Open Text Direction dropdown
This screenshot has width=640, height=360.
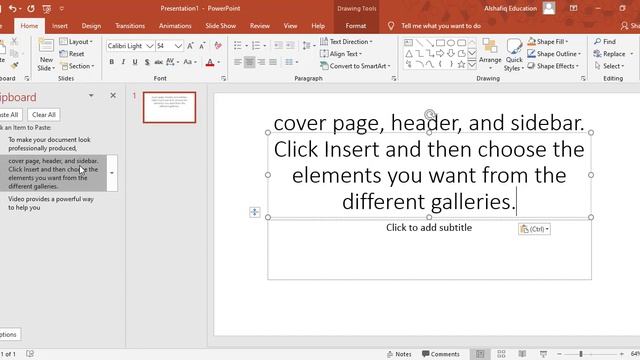tap(346, 42)
